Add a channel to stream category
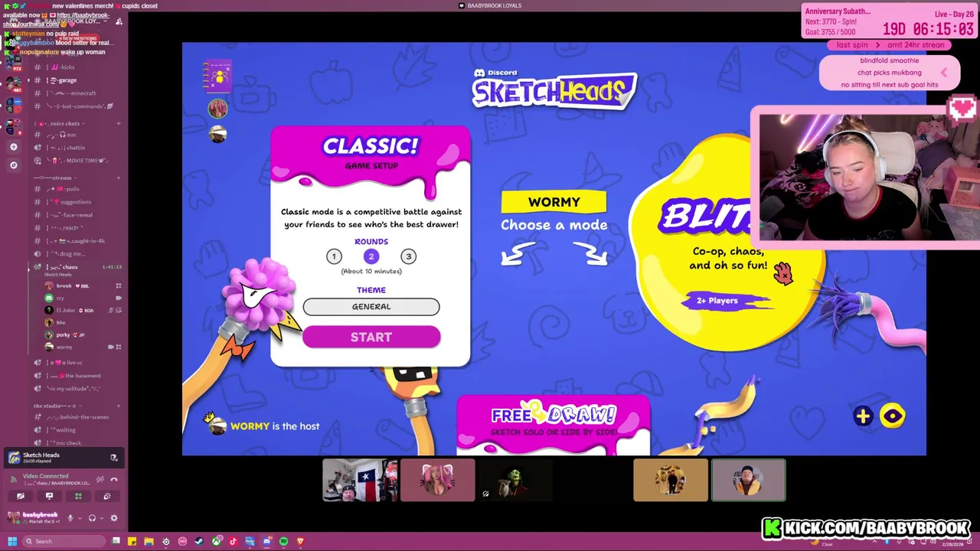Screen dimensions: 980x551 tap(119, 178)
